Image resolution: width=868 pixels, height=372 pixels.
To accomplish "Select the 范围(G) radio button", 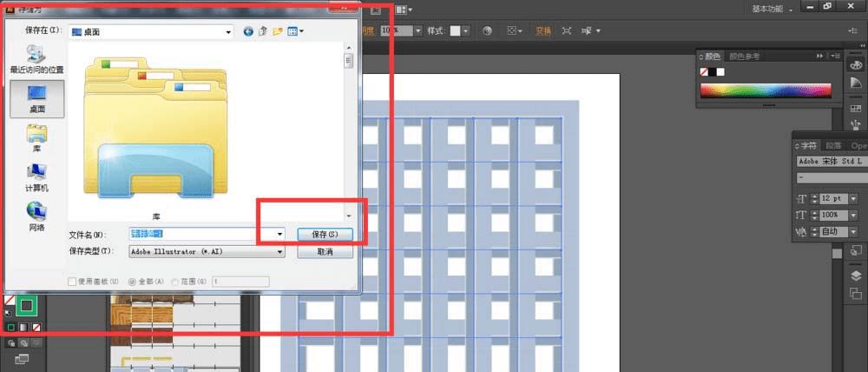I will (175, 282).
